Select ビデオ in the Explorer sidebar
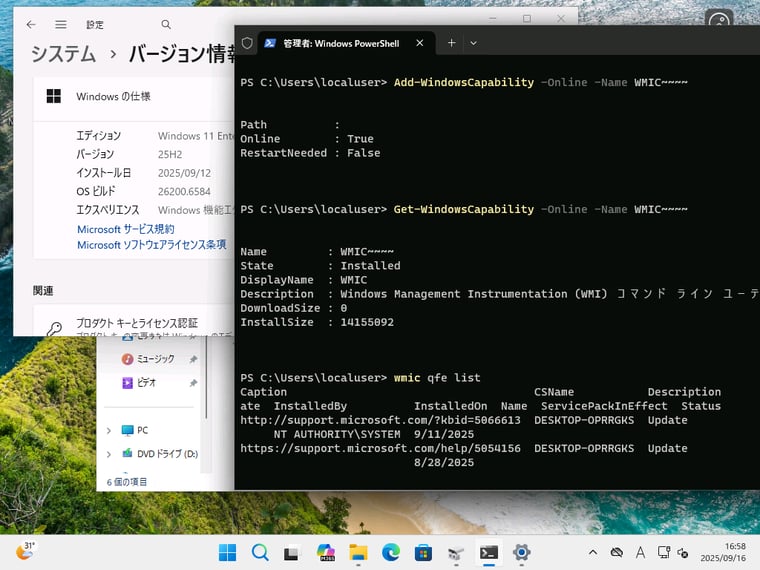The height and width of the screenshot is (570, 760). tap(146, 383)
